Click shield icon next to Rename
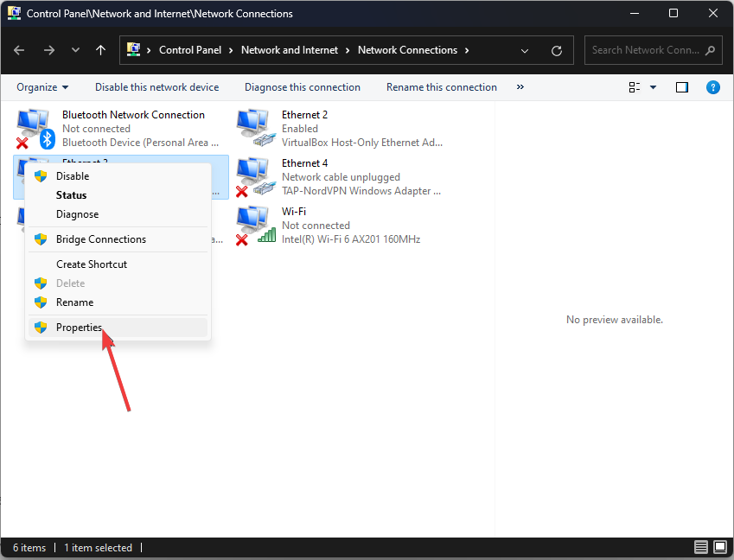The height and width of the screenshot is (560, 734). point(41,302)
